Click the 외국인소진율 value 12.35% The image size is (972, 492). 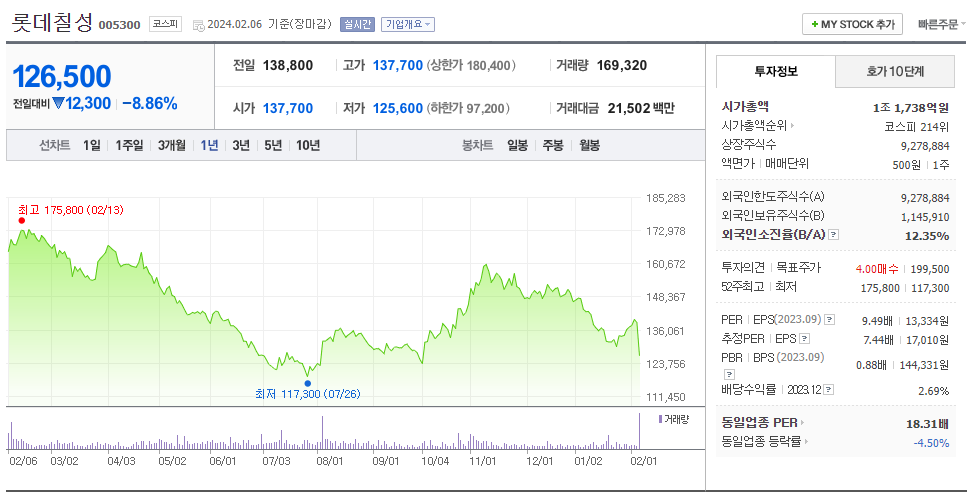927,235
